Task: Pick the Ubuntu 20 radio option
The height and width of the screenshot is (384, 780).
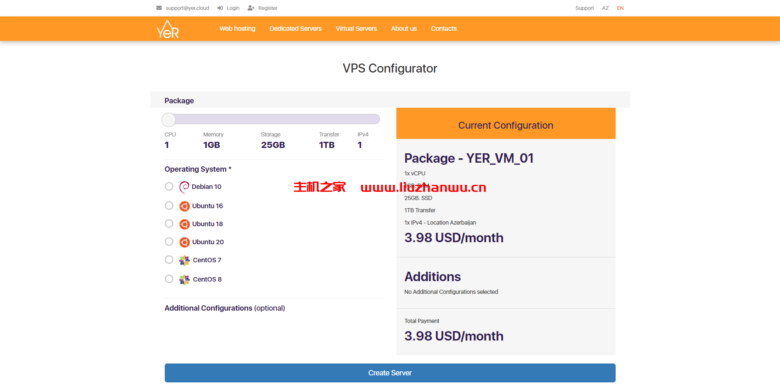Action: coord(169,242)
